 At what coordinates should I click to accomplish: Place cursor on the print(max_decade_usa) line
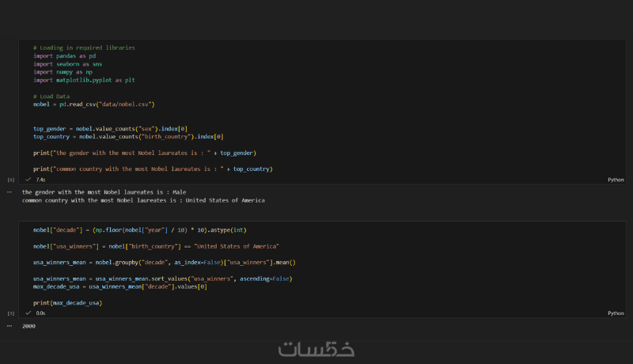tap(67, 303)
